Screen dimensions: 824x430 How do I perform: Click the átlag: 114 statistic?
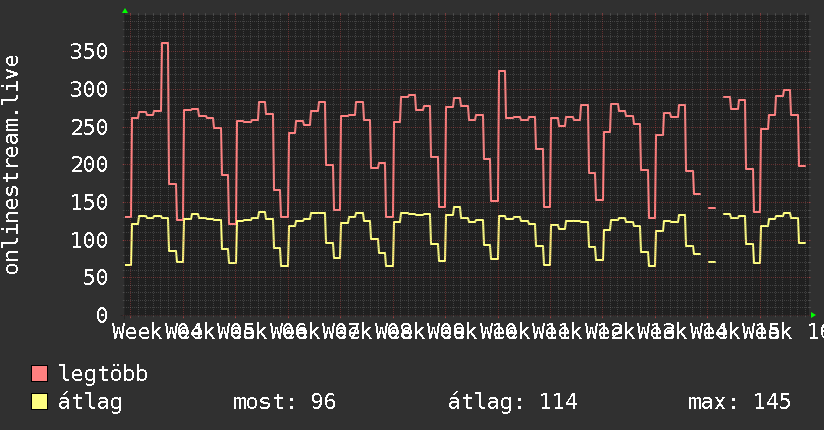(512, 402)
